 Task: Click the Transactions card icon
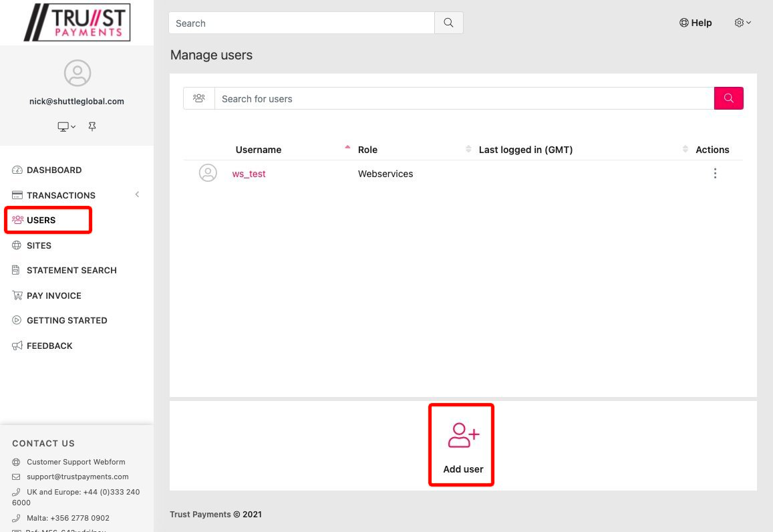[17, 194]
